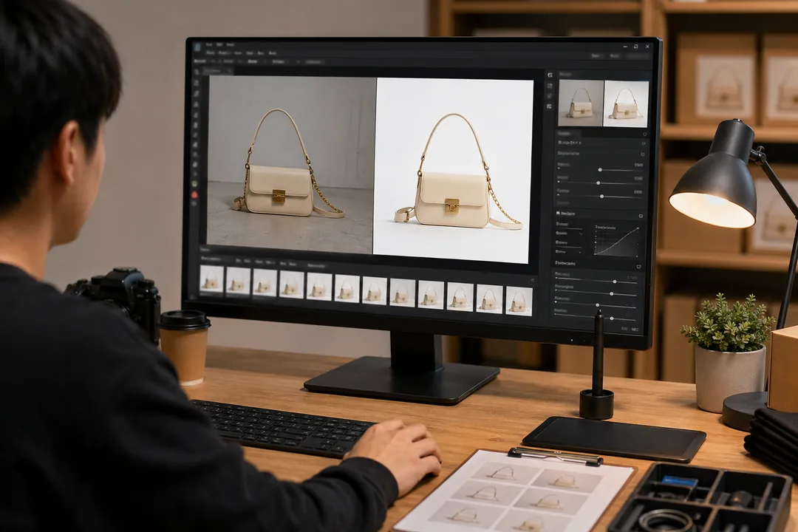The width and height of the screenshot is (798, 532).
Task: Click the top slider handle in upper adjustment group
Action: click(x=600, y=169)
